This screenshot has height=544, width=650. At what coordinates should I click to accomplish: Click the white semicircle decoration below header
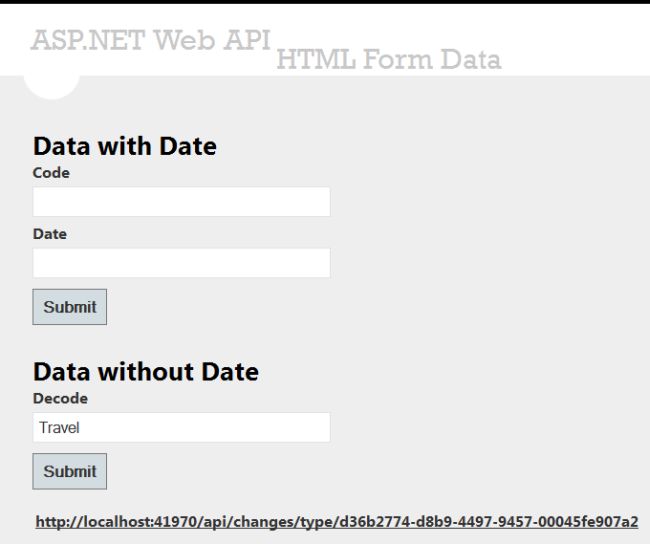50,90
